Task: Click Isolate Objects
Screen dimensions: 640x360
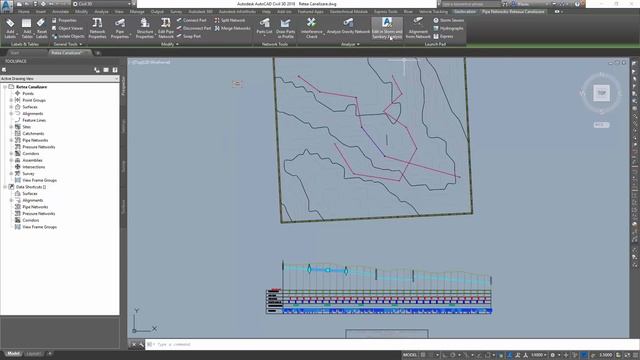Action: [68, 36]
